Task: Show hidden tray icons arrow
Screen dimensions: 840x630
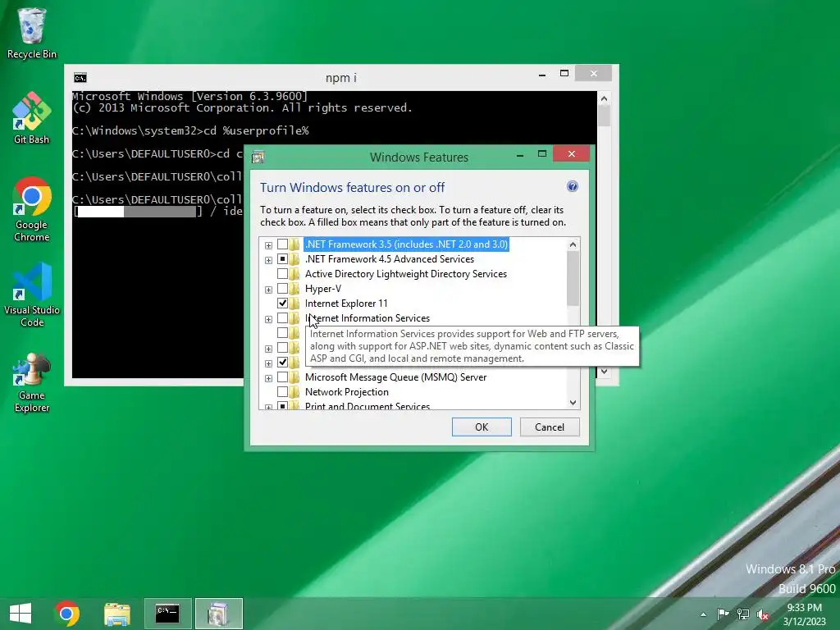Action: (703, 614)
